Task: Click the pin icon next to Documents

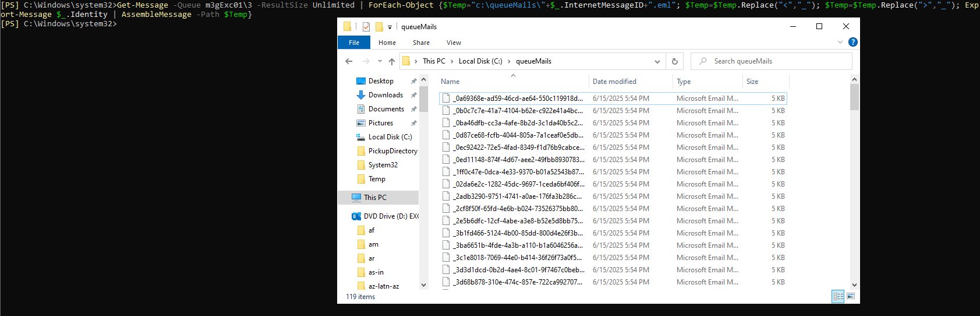Action: (x=414, y=109)
